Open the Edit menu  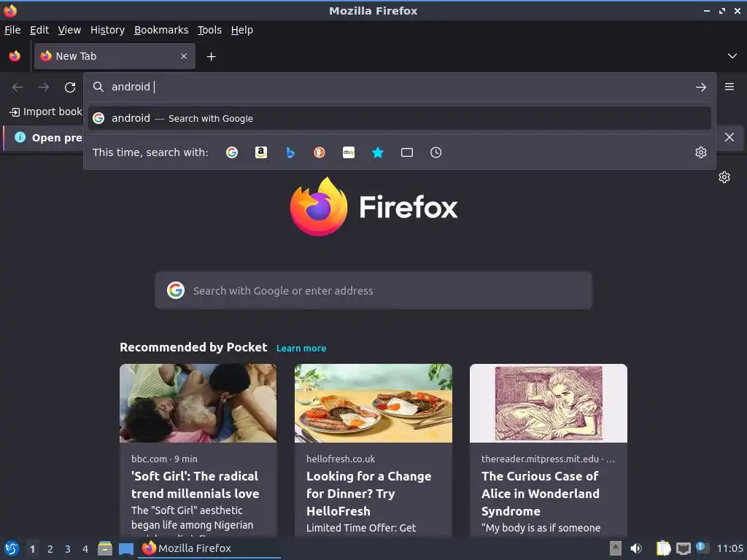[x=39, y=30]
